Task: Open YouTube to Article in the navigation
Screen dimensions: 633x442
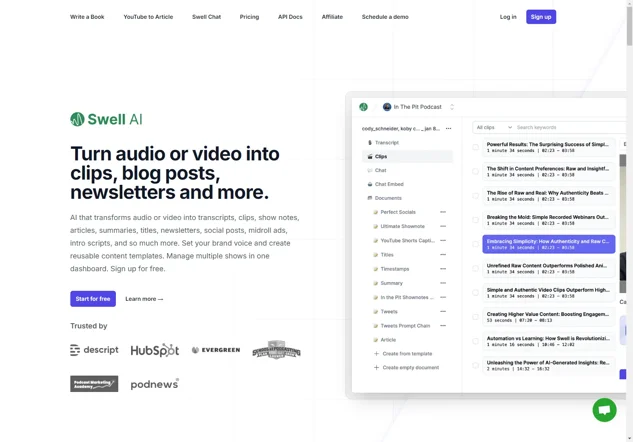Action: (148, 17)
